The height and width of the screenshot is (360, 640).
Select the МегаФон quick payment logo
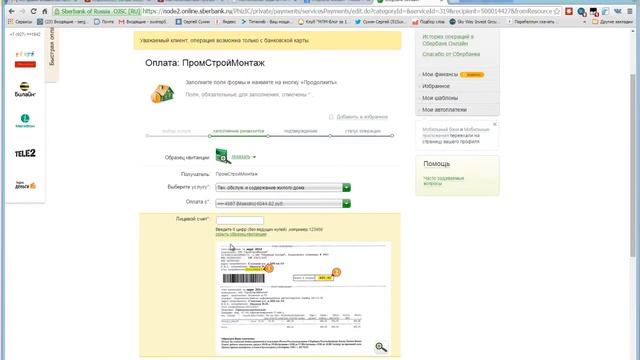point(25,121)
